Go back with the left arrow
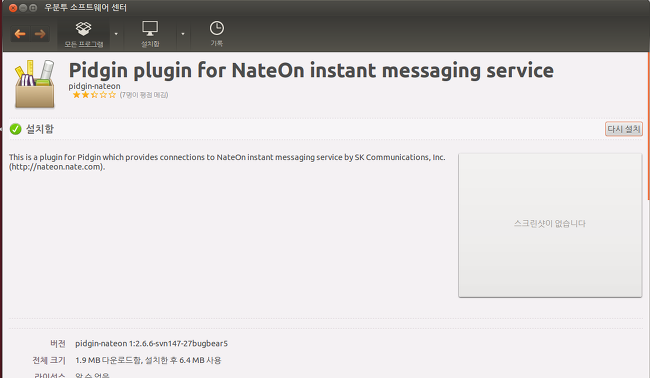 [x=20, y=34]
